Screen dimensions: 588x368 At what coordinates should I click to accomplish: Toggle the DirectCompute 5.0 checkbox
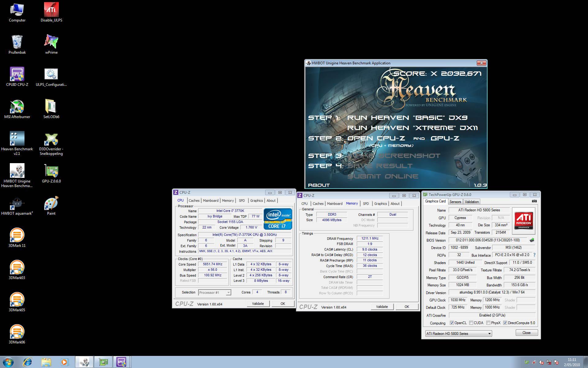(x=505, y=323)
